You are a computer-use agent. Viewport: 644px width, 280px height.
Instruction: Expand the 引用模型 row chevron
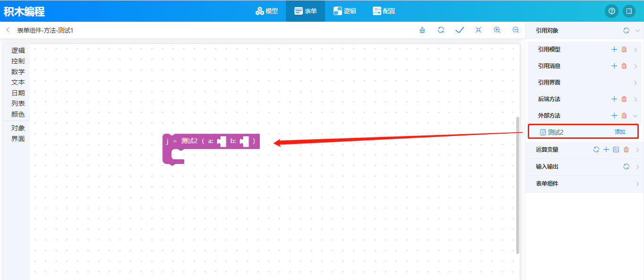pyautogui.click(x=635, y=50)
